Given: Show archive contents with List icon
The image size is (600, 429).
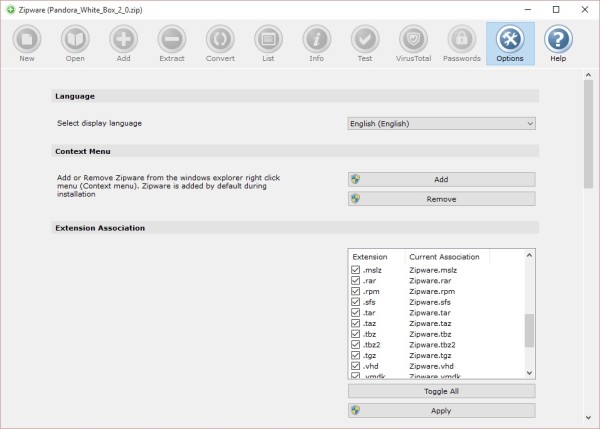Looking at the screenshot, I should pos(268,39).
